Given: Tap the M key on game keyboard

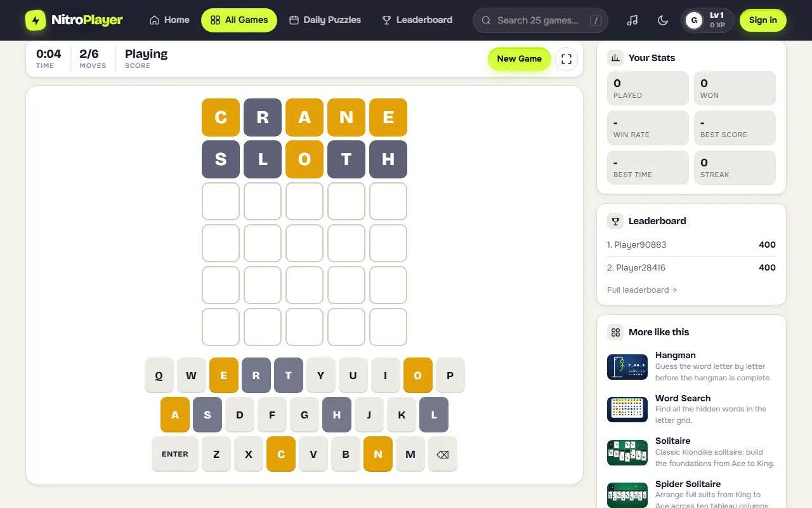Looking at the screenshot, I should coord(410,454).
